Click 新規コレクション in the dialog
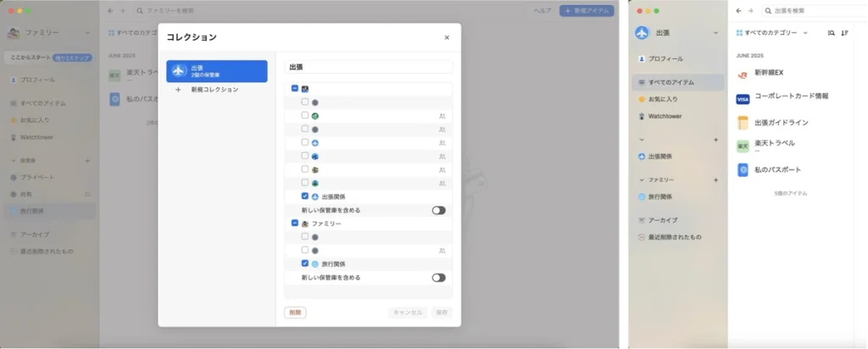 coord(214,89)
